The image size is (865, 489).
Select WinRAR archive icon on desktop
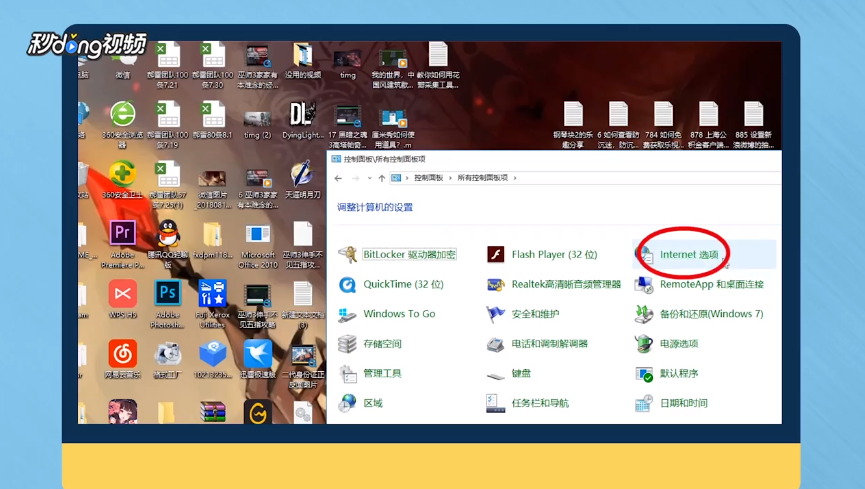point(212,411)
